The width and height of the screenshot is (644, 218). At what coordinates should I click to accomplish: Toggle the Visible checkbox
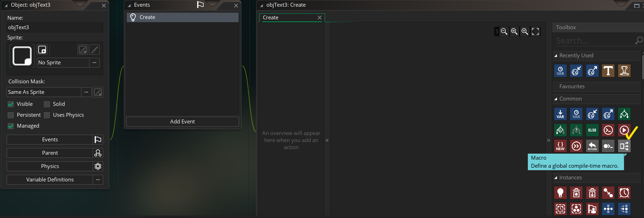11,104
